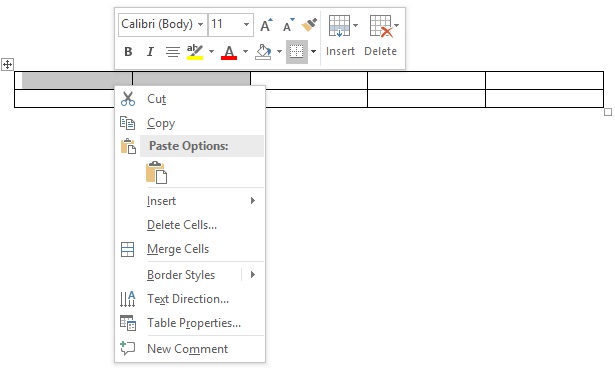Select the Format Painter brush

[309, 25]
